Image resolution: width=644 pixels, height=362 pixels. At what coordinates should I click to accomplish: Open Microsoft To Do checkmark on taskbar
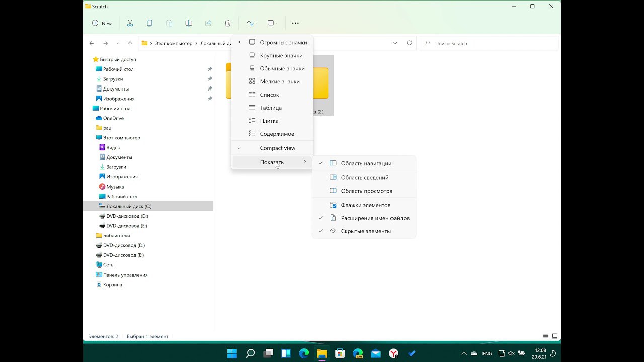(412, 353)
